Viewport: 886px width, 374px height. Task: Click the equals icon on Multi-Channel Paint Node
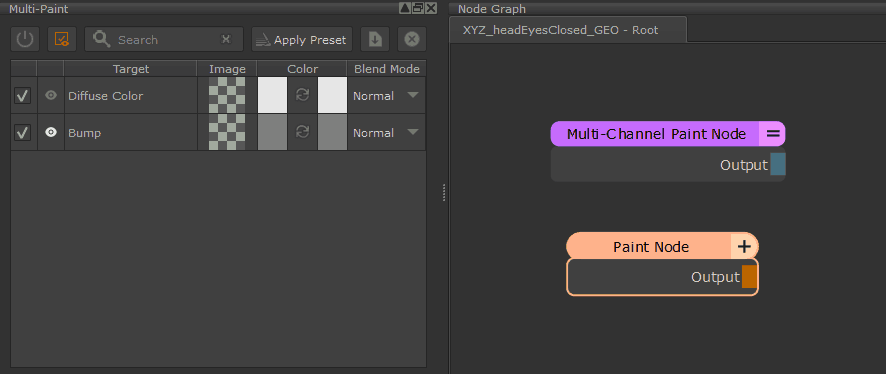click(772, 134)
